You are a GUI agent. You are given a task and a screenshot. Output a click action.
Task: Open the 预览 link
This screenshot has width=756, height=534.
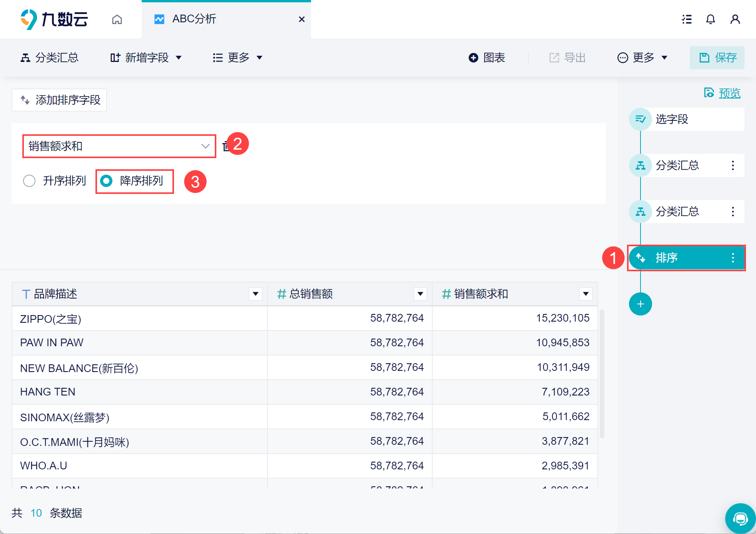pyautogui.click(x=729, y=93)
